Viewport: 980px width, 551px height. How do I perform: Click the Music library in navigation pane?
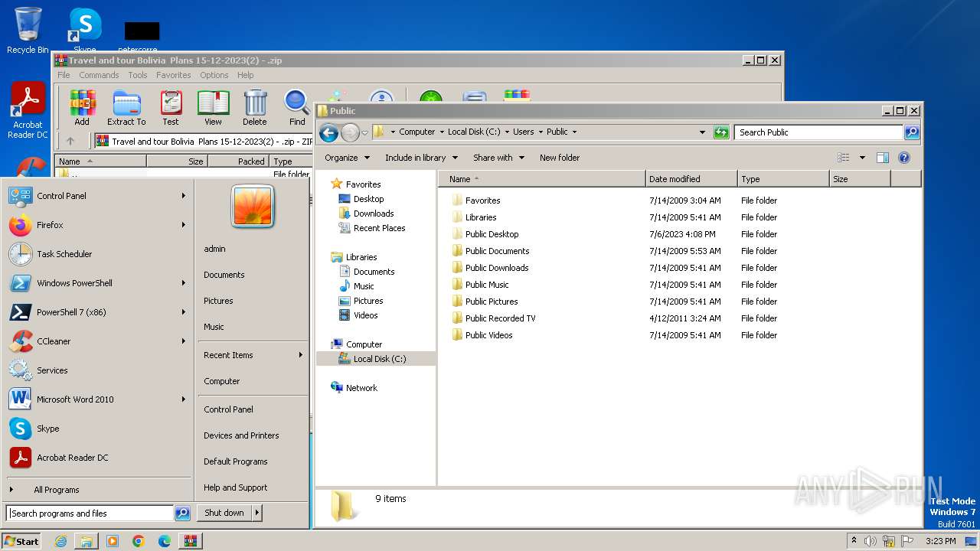point(364,286)
